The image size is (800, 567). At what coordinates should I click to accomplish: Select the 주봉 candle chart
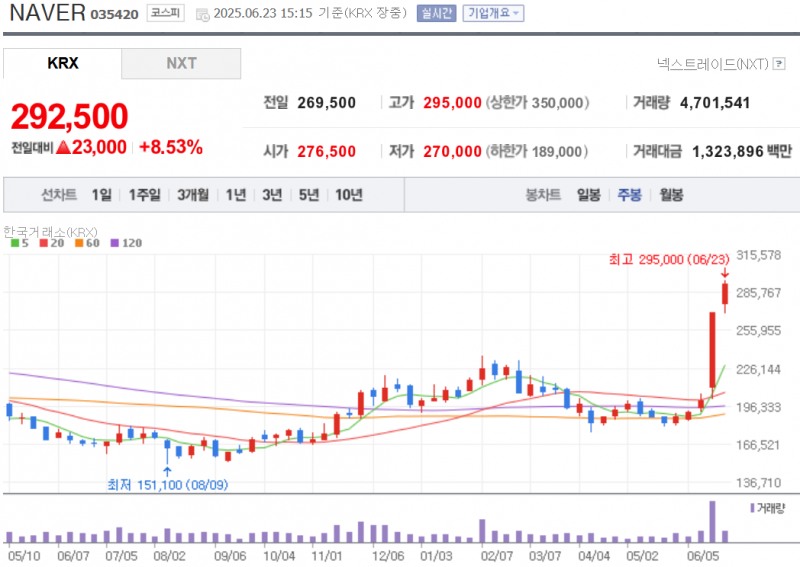point(630,194)
